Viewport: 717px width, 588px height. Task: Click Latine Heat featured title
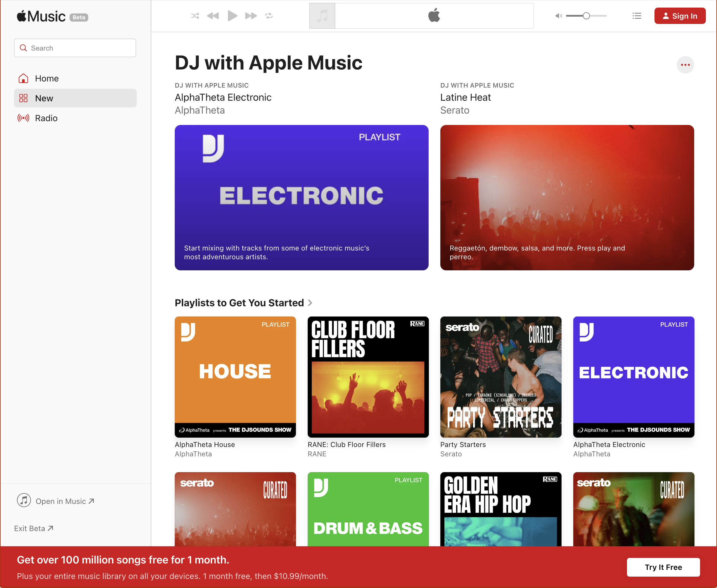click(465, 98)
